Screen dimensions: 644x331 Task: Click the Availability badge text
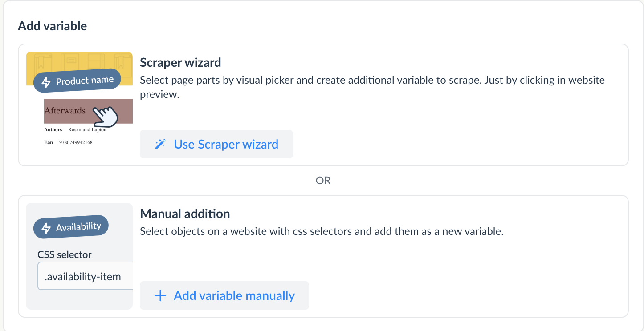coord(78,227)
